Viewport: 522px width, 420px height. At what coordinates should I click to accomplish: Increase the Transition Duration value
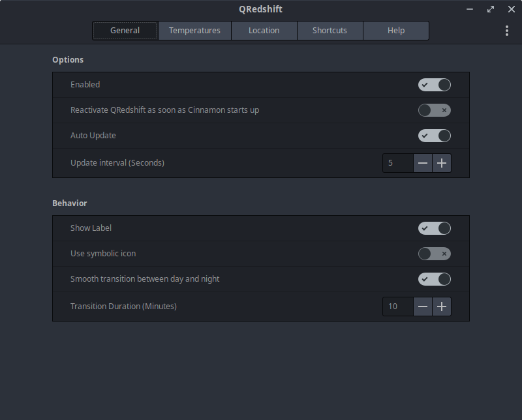click(x=442, y=307)
